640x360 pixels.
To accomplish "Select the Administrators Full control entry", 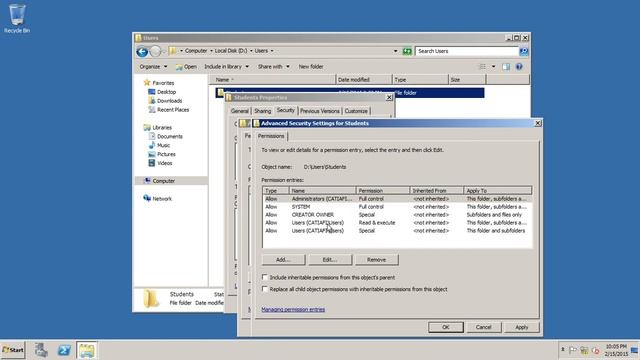I will 397,199.
